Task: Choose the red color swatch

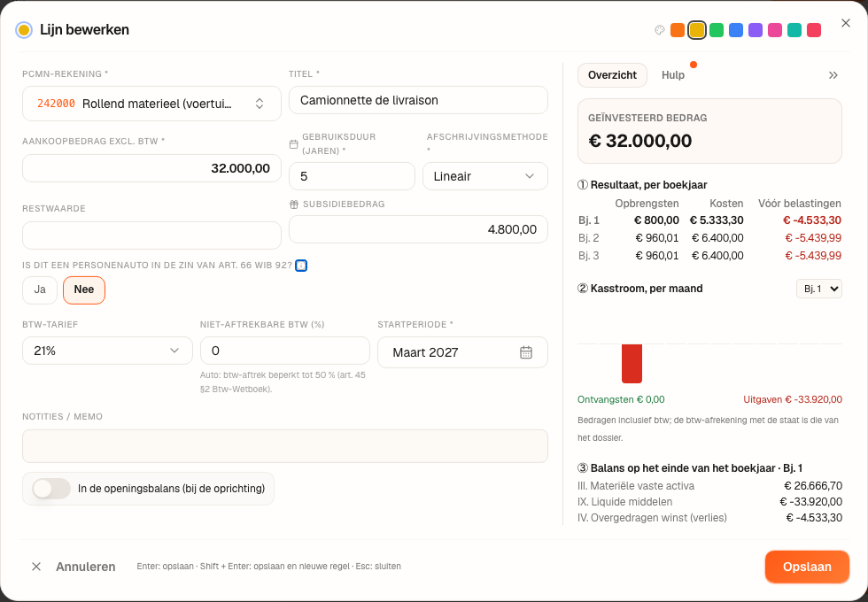Action: click(814, 30)
